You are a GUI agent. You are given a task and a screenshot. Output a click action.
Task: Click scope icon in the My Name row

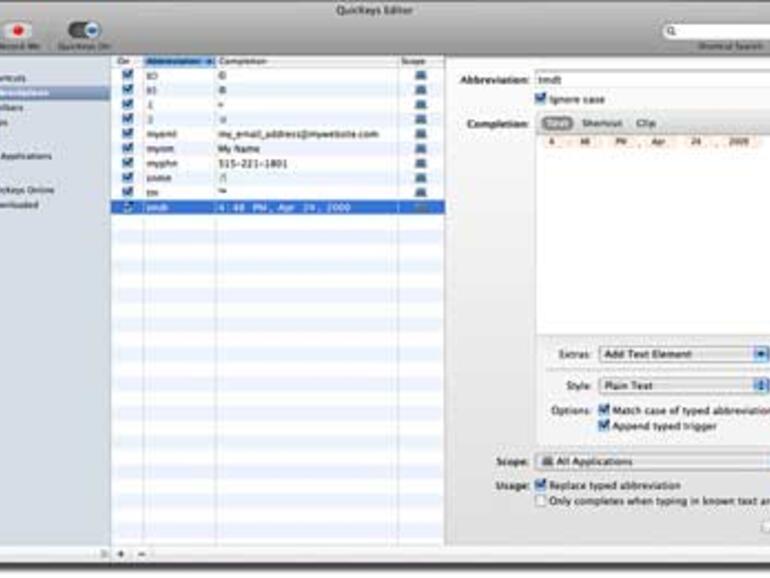(x=420, y=148)
